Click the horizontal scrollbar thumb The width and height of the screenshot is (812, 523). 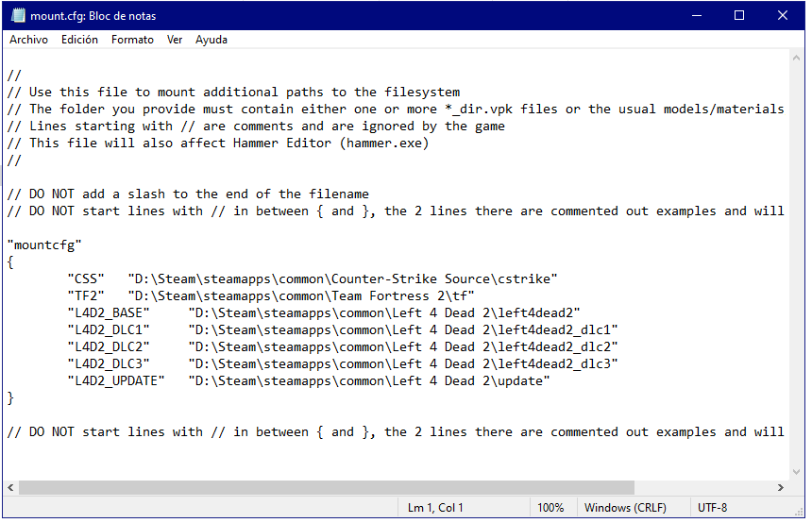coord(327,488)
